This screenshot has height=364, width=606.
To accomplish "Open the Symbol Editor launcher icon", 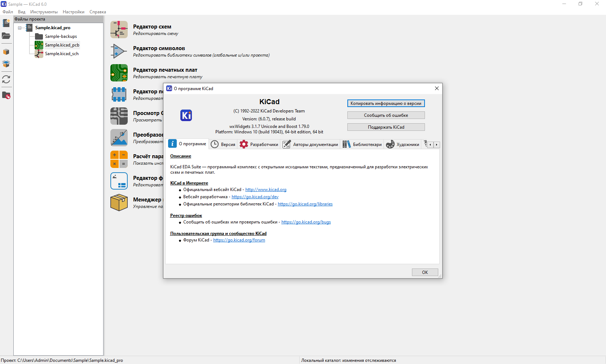I will [119, 51].
